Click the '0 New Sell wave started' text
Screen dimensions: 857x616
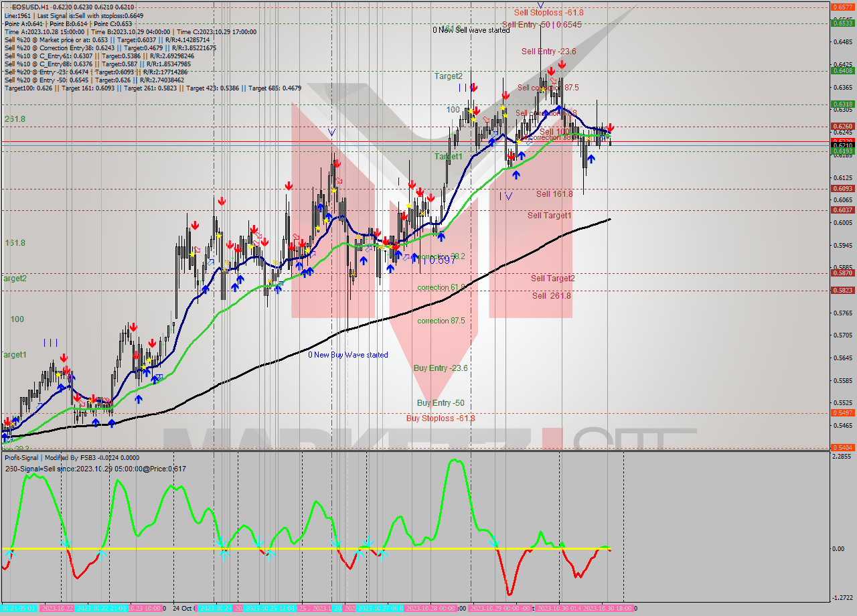pos(471,30)
